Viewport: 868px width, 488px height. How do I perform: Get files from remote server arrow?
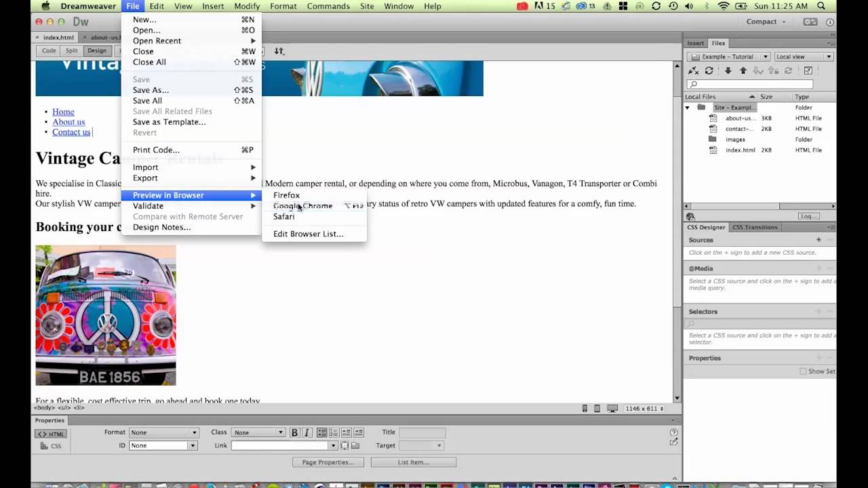(728, 70)
